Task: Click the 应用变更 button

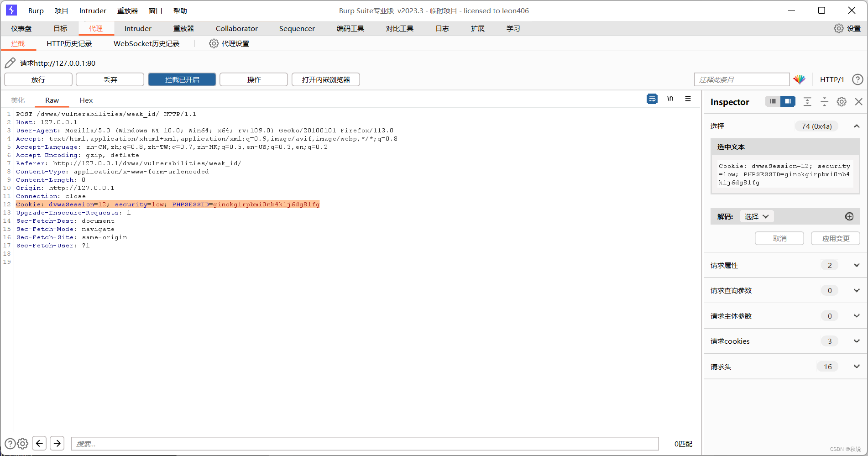Action: tap(836, 238)
